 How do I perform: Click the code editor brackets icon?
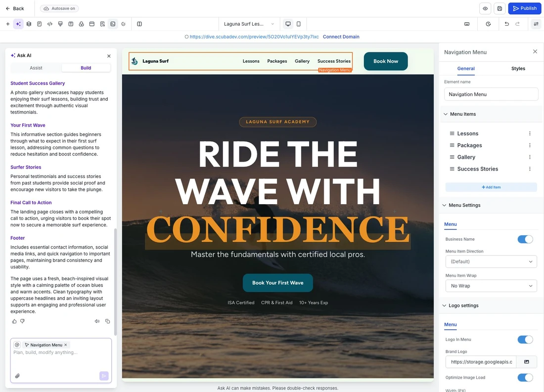point(49,24)
